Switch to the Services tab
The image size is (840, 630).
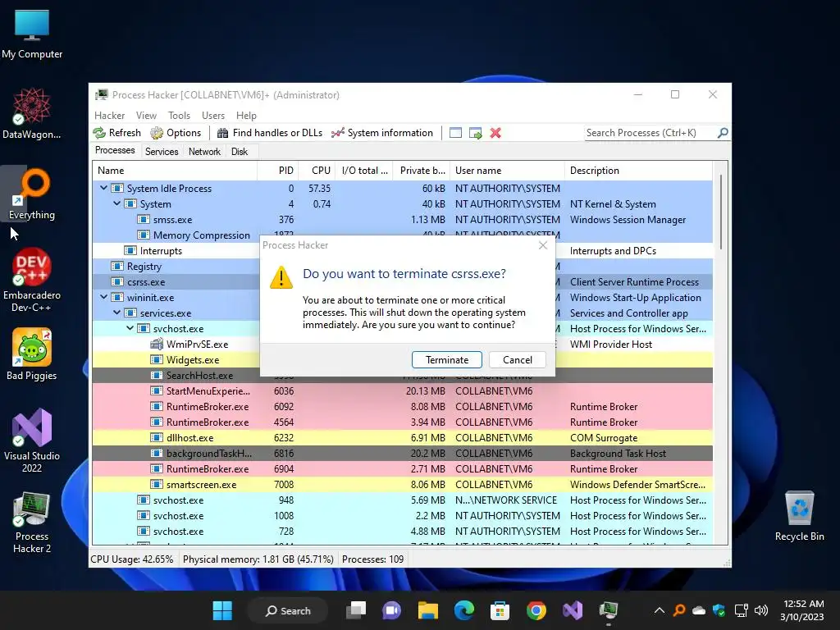click(x=162, y=152)
